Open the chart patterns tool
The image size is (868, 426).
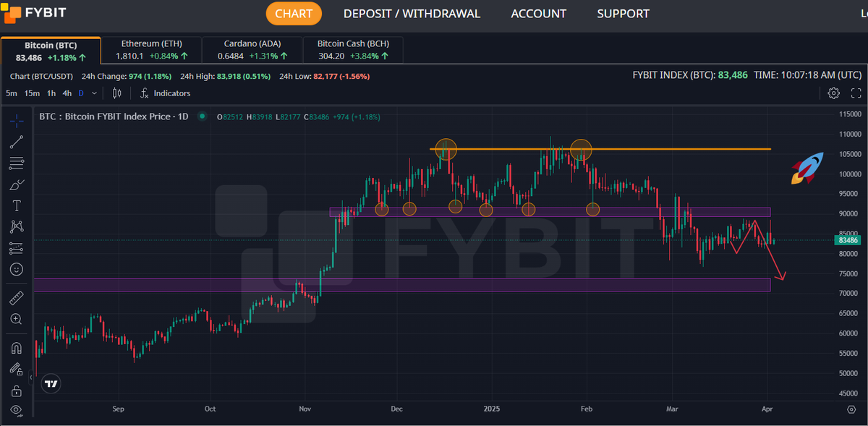pos(17,226)
